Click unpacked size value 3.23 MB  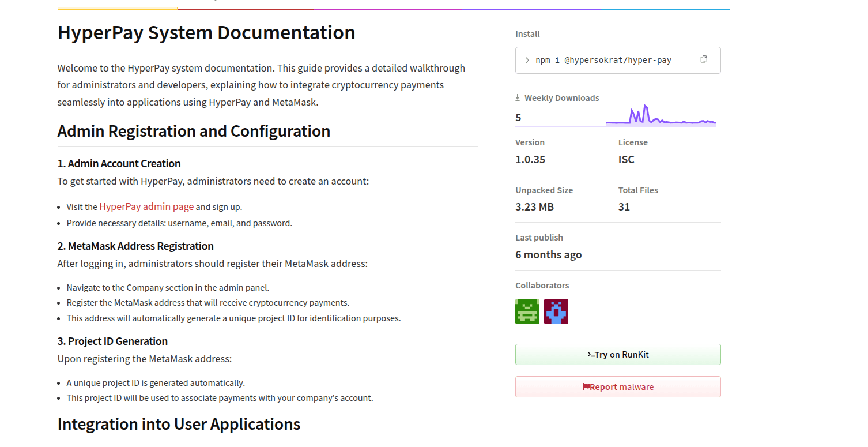click(534, 207)
